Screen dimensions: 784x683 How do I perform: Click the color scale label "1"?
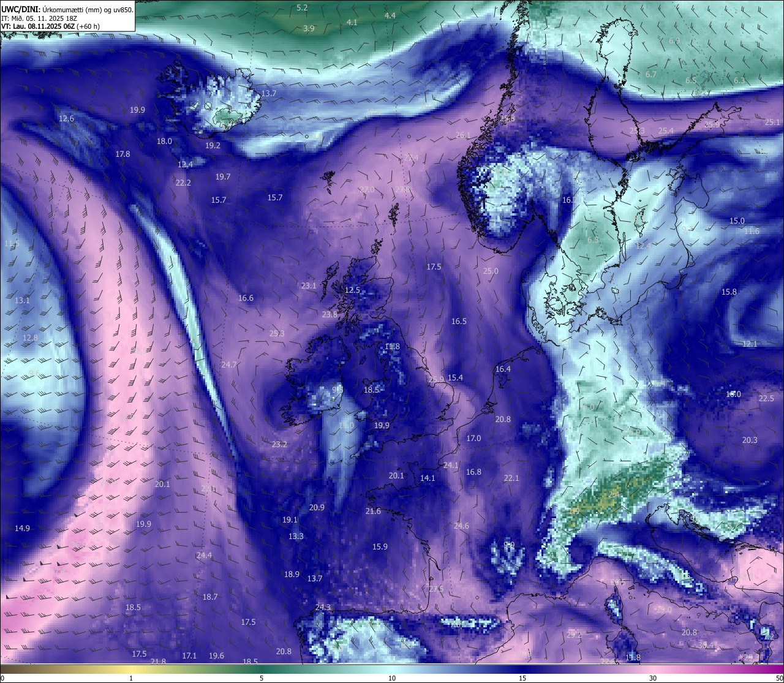[131, 678]
